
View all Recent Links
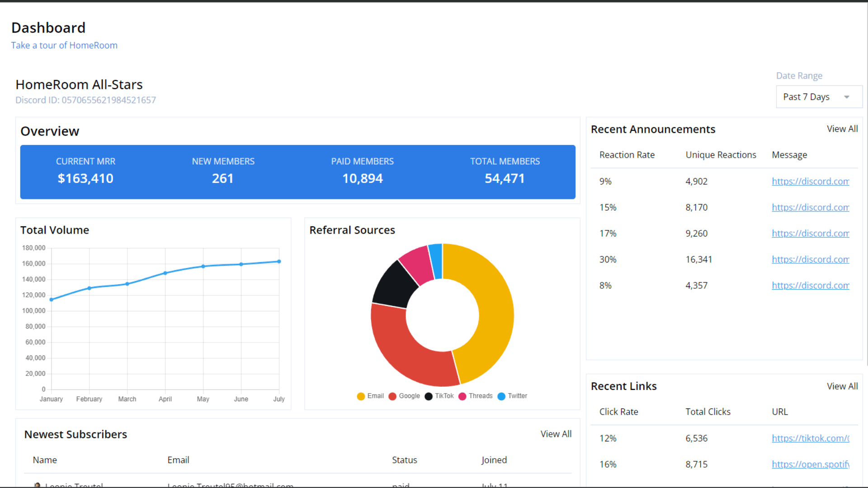click(x=842, y=386)
